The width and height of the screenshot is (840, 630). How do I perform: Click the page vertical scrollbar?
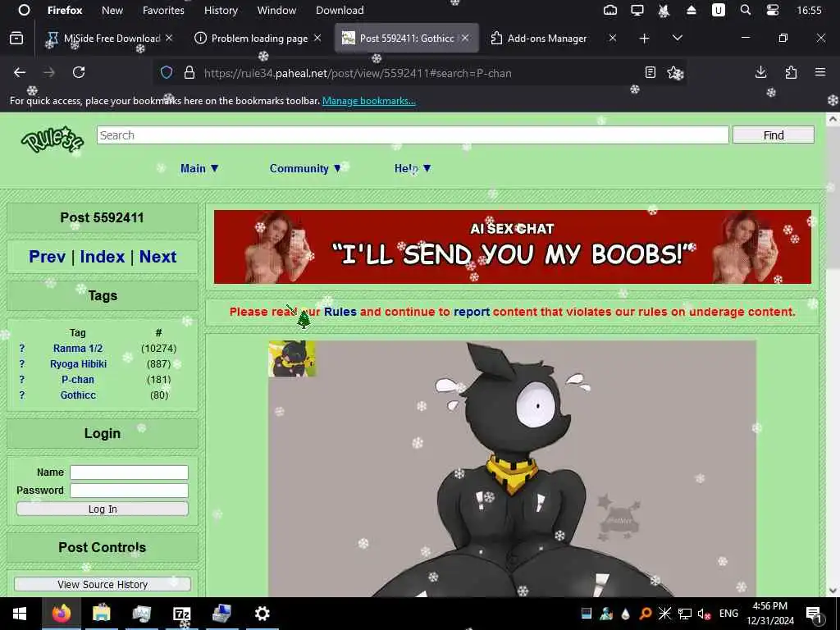(833, 354)
